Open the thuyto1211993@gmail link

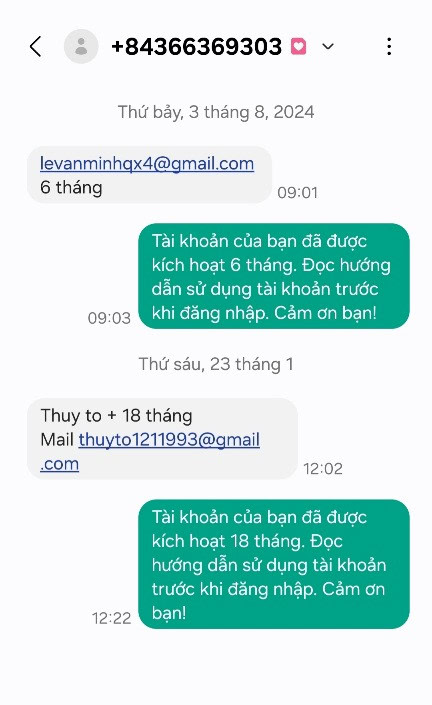coord(169,440)
